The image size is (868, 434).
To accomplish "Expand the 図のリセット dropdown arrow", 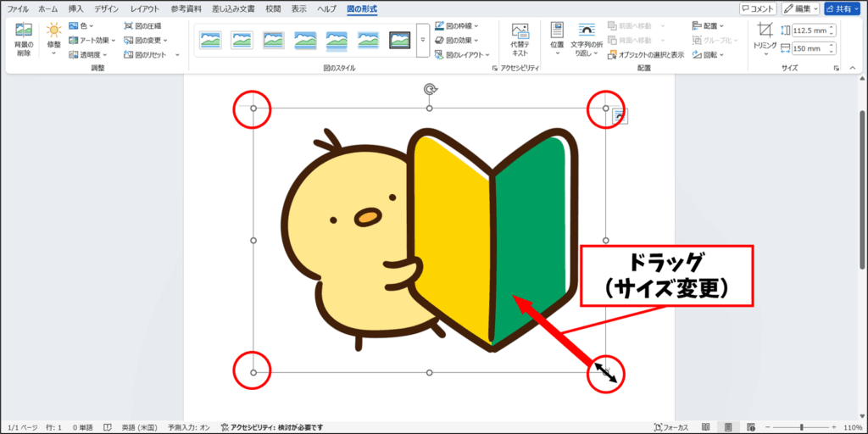I will [x=178, y=55].
